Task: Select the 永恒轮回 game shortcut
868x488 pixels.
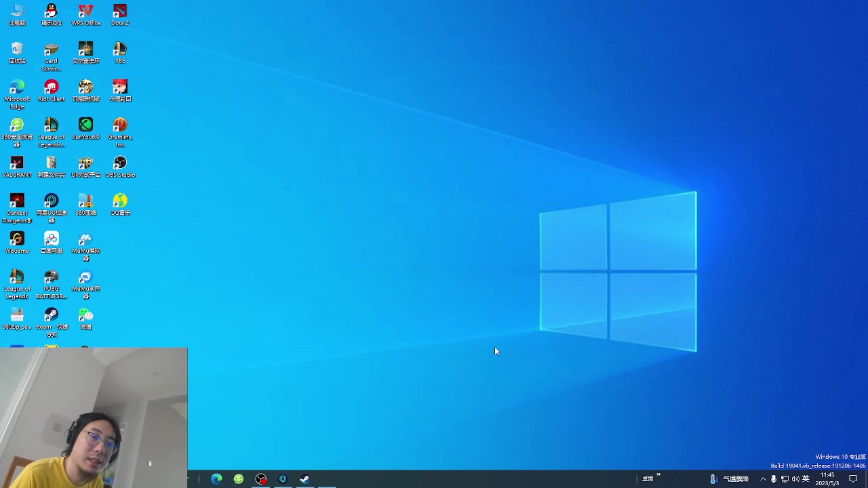Action: 120,91
